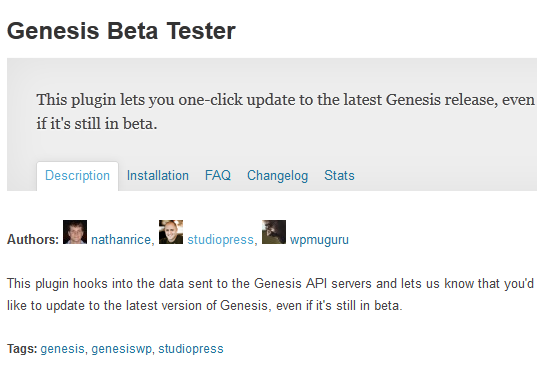Click the studiopress author avatar
537x385 pixels.
[171, 232]
